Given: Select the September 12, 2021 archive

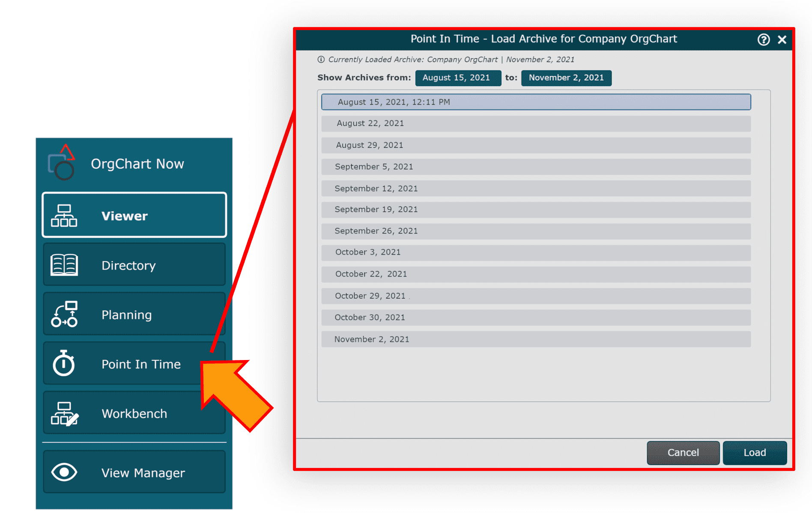Looking at the screenshot, I should tap(535, 189).
